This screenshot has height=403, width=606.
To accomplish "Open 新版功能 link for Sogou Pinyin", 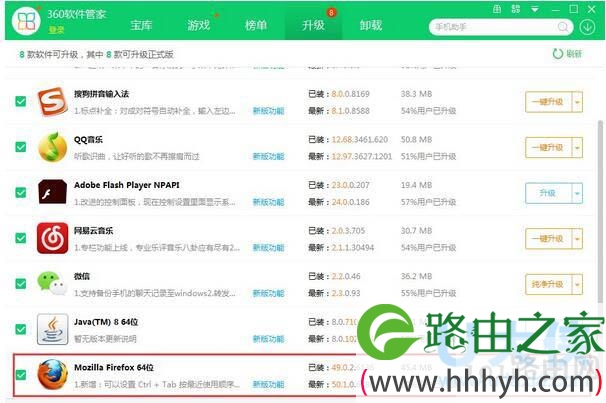I will pos(269,111).
